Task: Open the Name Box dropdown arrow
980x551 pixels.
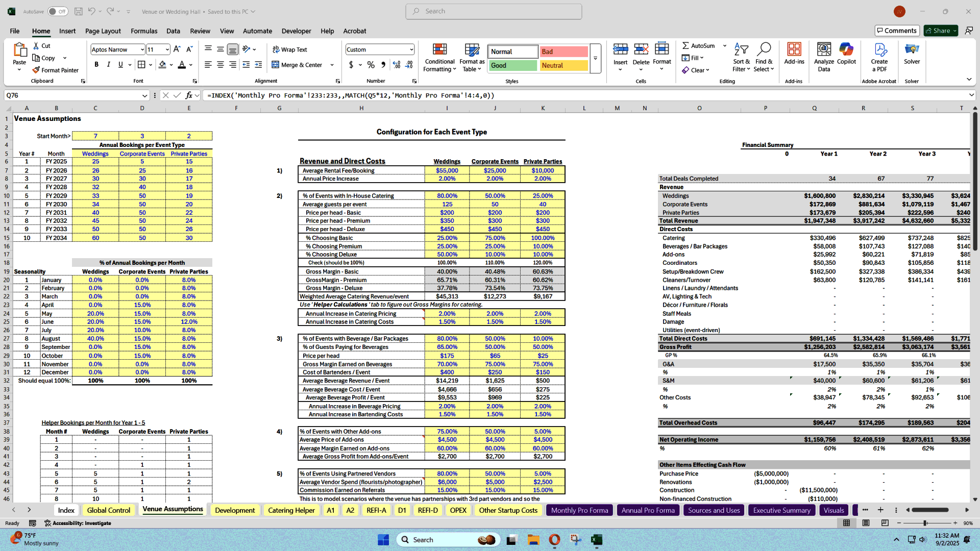Action: pyautogui.click(x=144, y=95)
